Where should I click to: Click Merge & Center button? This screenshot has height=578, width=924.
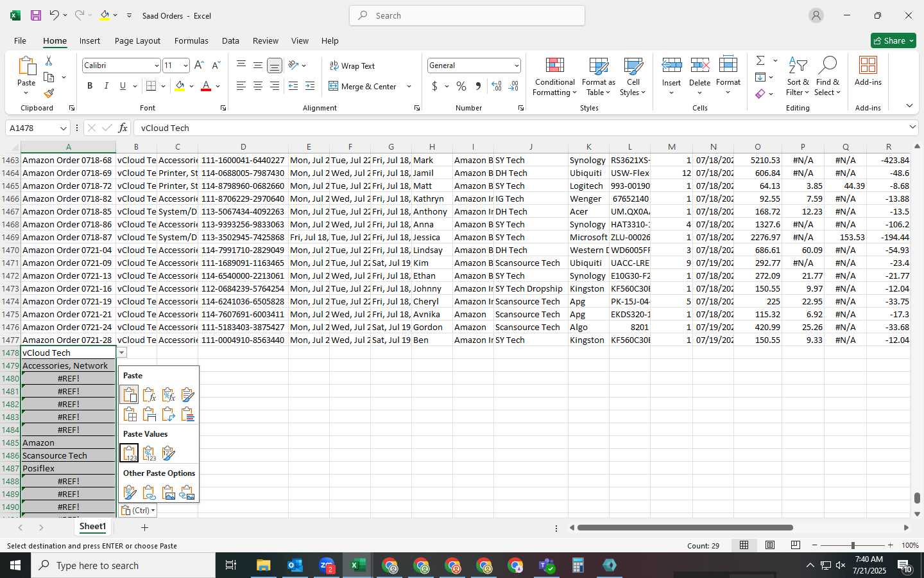(363, 86)
